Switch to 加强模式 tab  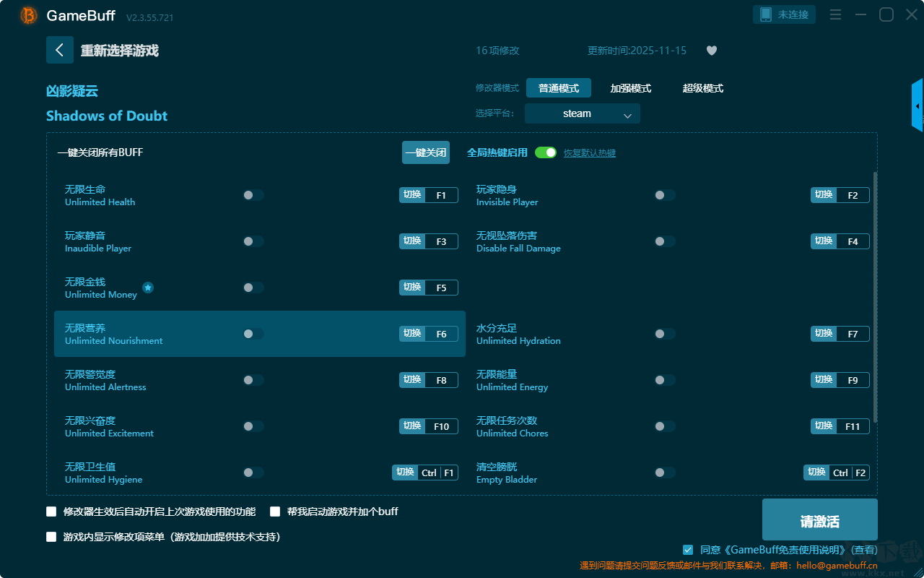(x=631, y=88)
